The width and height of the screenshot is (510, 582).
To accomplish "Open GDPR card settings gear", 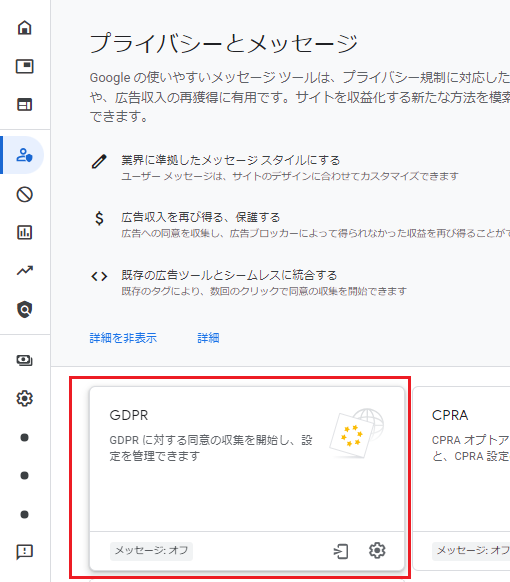I will pyautogui.click(x=377, y=550).
